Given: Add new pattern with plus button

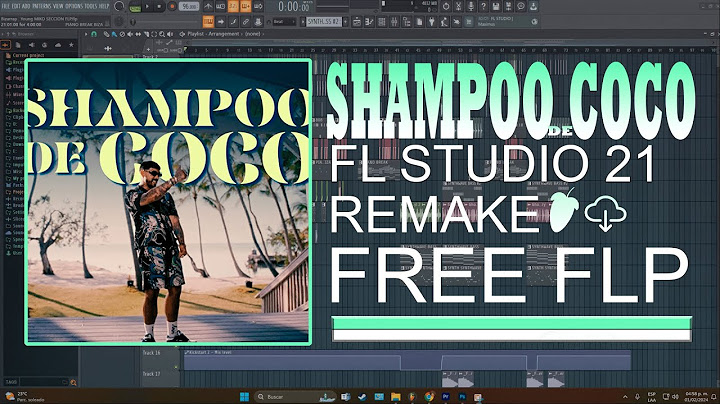Looking at the screenshot, I should 345,22.
